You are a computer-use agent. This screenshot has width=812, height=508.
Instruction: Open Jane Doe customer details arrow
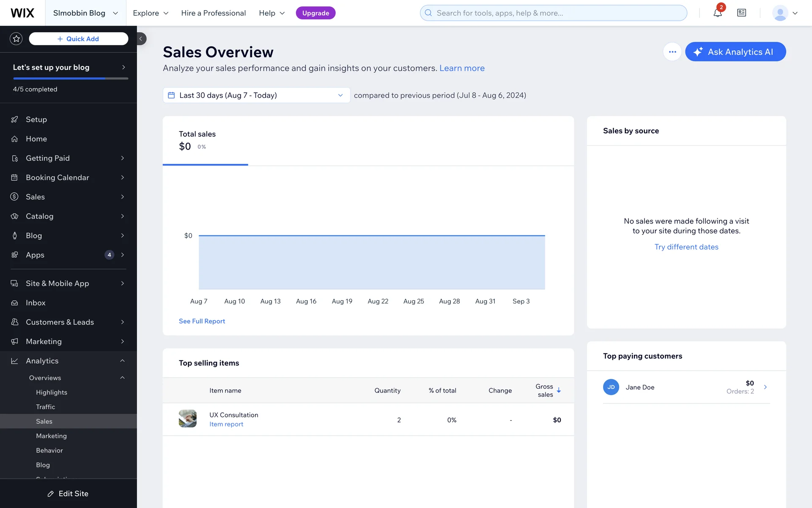pos(765,387)
